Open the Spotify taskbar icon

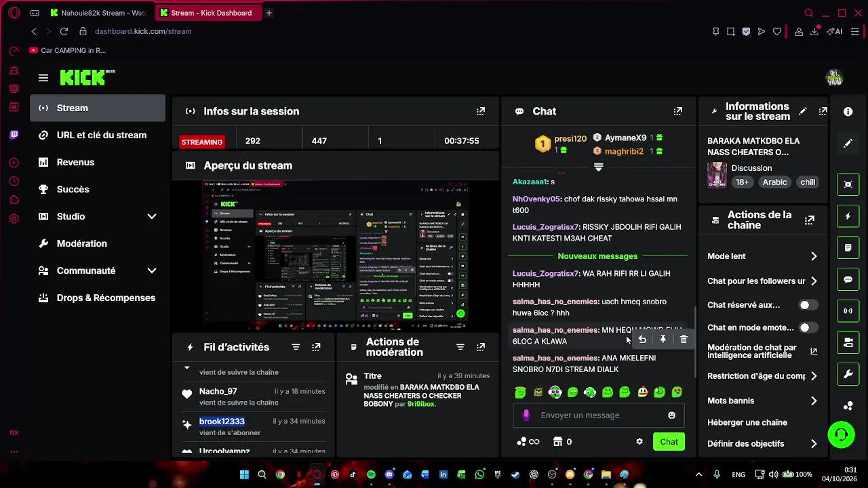(371, 475)
